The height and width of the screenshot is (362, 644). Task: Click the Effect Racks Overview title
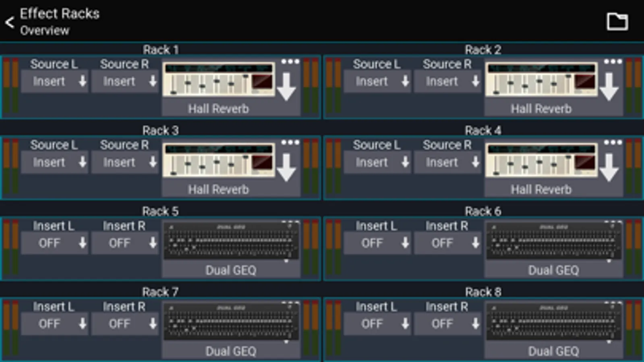[60, 22]
